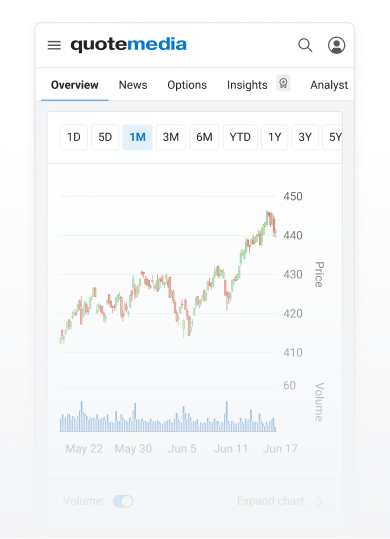Toggle the Volume switch
Image resolution: width=390 pixels, height=539 pixels.
(x=123, y=501)
